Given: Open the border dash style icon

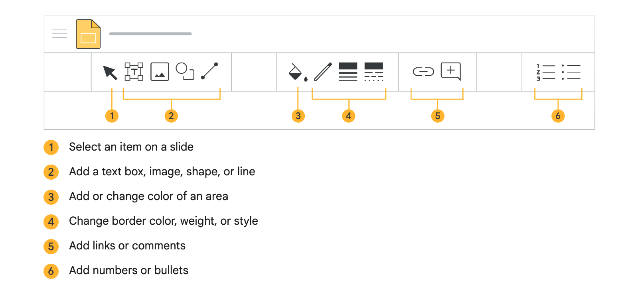Looking at the screenshot, I should click(373, 72).
